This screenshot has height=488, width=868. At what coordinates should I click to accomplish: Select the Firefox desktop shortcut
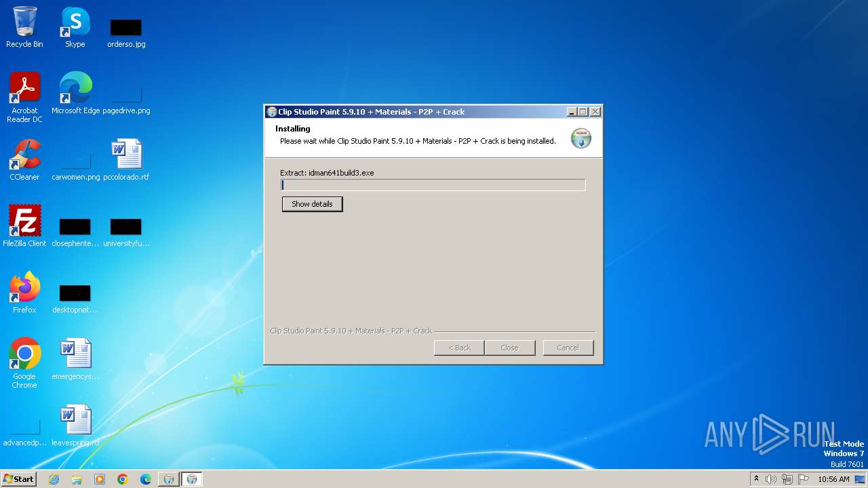click(x=24, y=293)
